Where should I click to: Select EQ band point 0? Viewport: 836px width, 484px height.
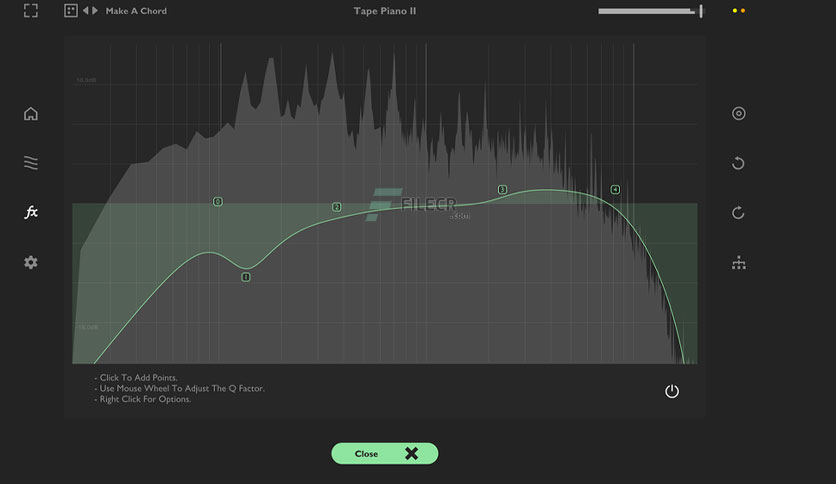[218, 201]
